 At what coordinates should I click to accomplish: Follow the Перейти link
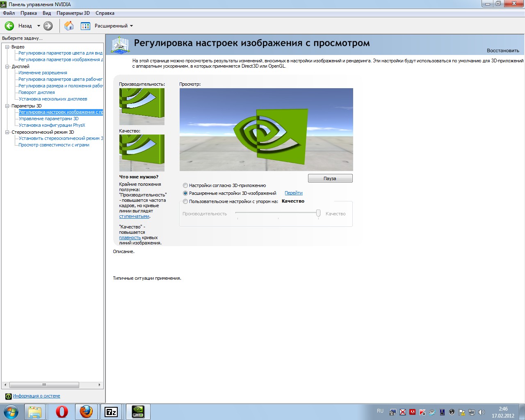pyautogui.click(x=294, y=193)
